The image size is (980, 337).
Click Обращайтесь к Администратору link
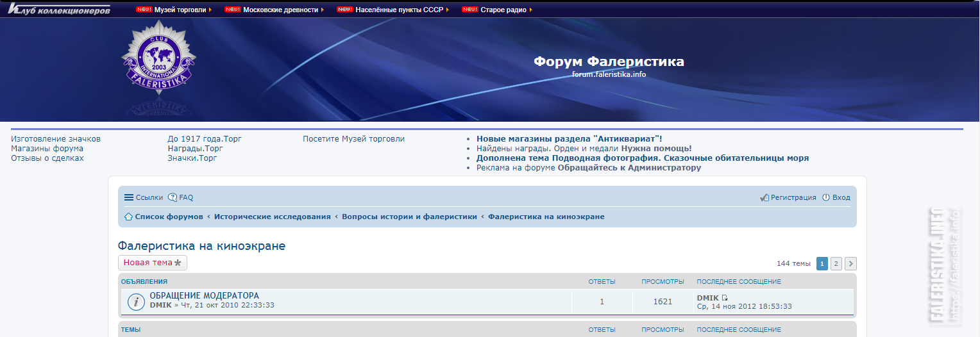pyautogui.click(x=629, y=167)
